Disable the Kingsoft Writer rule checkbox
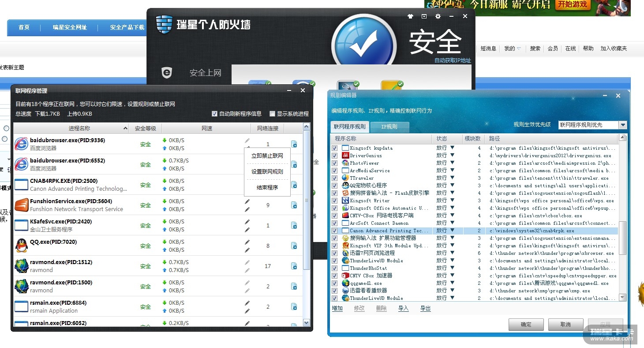Screen dimensions: 644x348 [335, 200]
